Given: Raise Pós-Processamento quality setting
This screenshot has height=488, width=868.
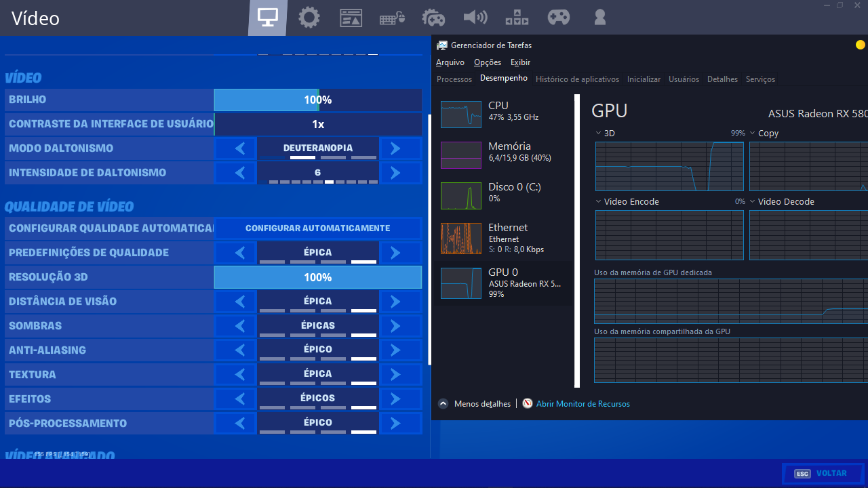Looking at the screenshot, I should coord(400,424).
